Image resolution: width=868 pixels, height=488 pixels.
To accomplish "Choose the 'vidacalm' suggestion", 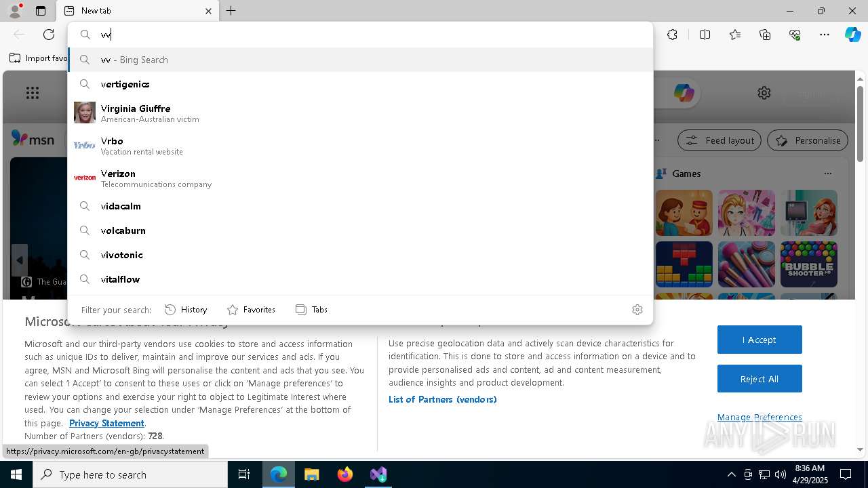I will pyautogui.click(x=360, y=206).
